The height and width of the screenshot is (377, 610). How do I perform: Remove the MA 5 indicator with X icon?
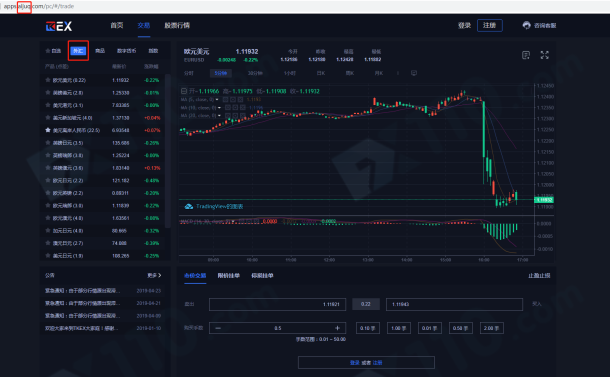(x=240, y=100)
